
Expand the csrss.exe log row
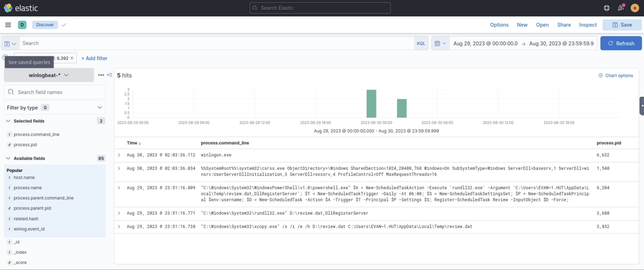click(119, 168)
